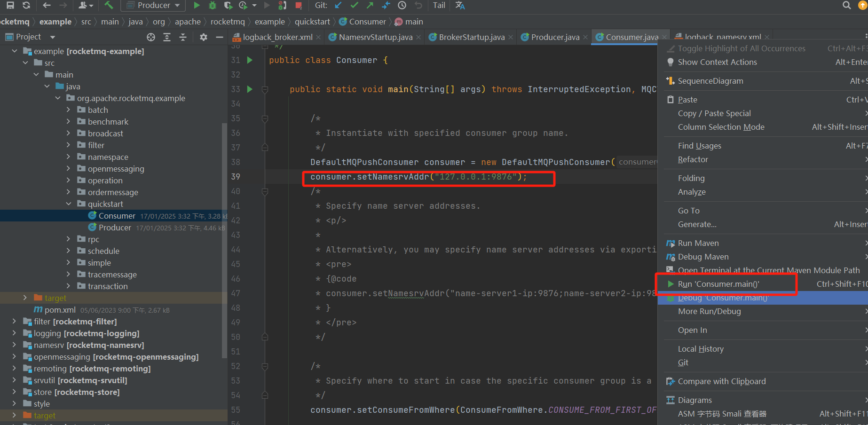
Task: Click the Tail toolbar button
Action: pyautogui.click(x=439, y=5)
